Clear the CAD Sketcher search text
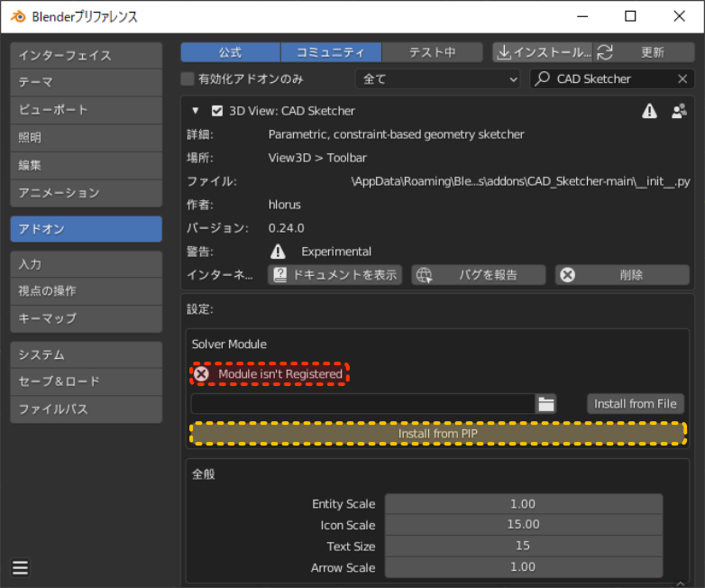Viewport: 705px width, 588px height. [682, 78]
